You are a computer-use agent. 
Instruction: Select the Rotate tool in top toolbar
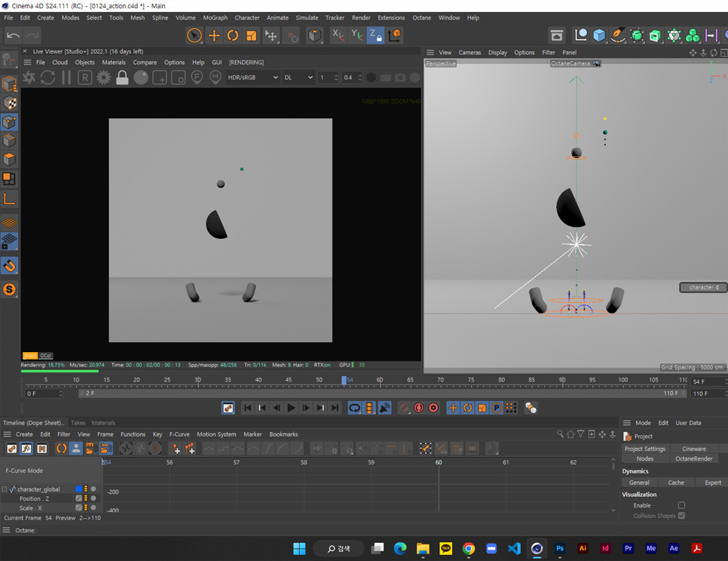point(233,35)
